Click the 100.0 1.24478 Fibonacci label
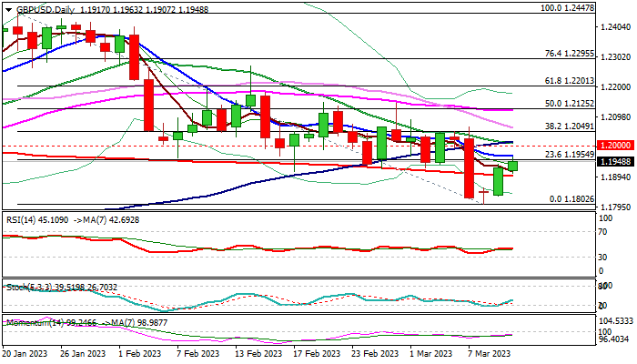Screen dimensions: 637x364 tap(567, 8)
